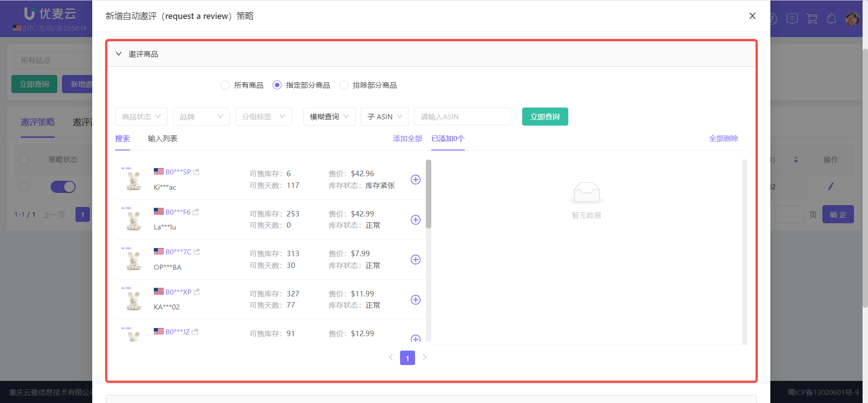Open the 模糊查询 dropdown
This screenshot has width=868, height=403.
(330, 117)
